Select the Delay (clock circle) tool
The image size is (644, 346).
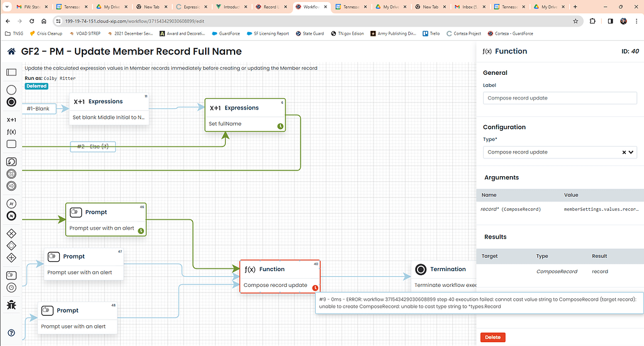[11, 287]
